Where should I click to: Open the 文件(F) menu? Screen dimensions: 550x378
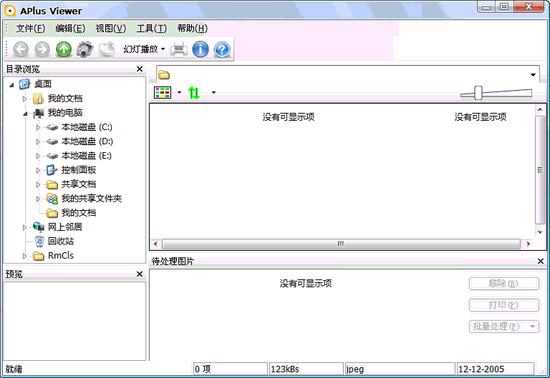click(31, 28)
